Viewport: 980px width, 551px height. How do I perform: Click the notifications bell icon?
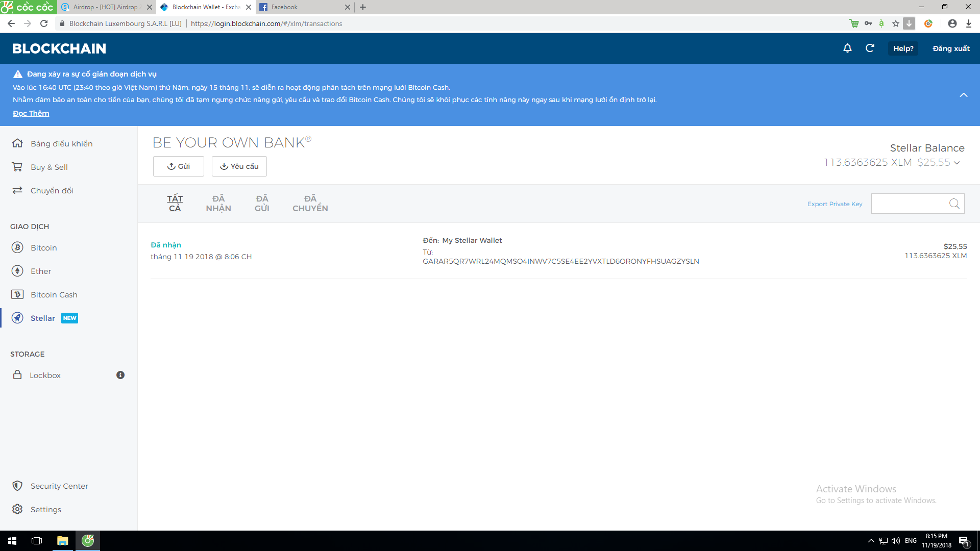847,48
